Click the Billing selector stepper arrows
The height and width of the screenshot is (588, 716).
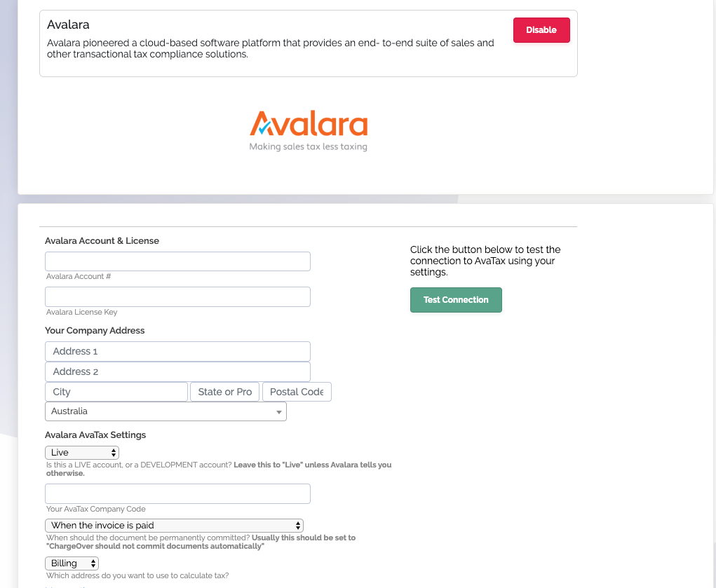(93, 563)
